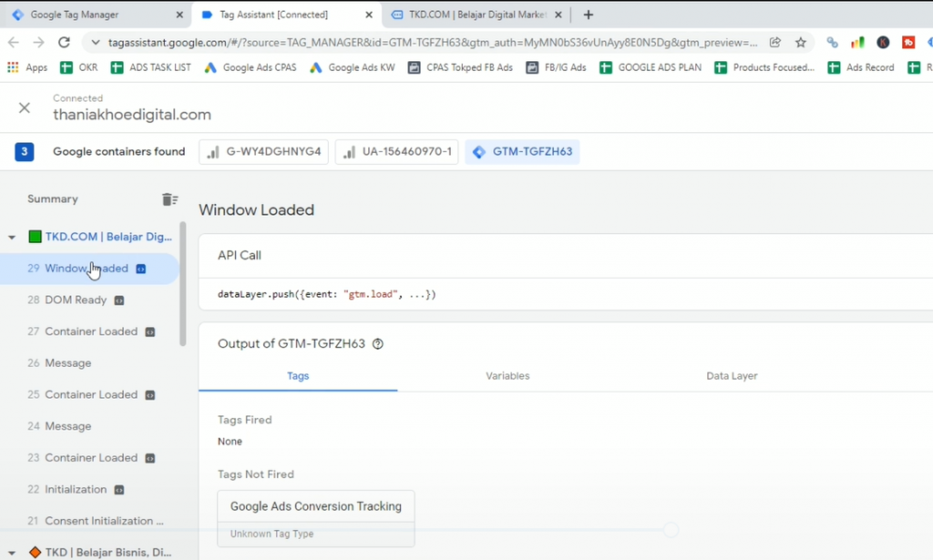
Task: Select the 27 Container Loaded event
Action: [91, 331]
